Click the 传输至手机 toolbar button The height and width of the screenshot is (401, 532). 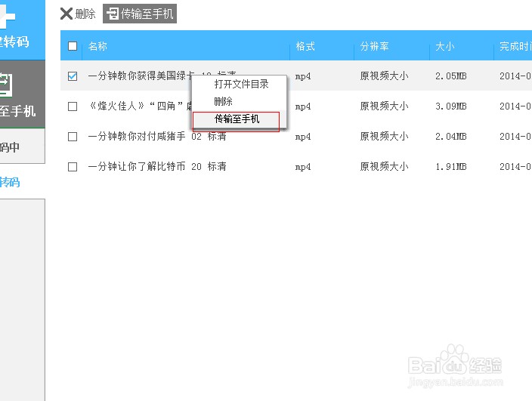[x=140, y=14]
